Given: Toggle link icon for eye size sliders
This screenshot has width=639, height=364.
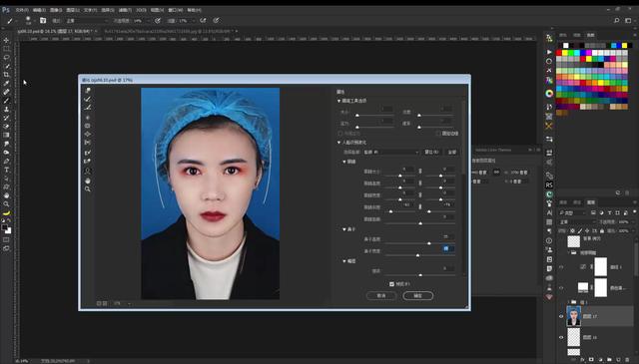Looking at the screenshot, I should 420,172.
